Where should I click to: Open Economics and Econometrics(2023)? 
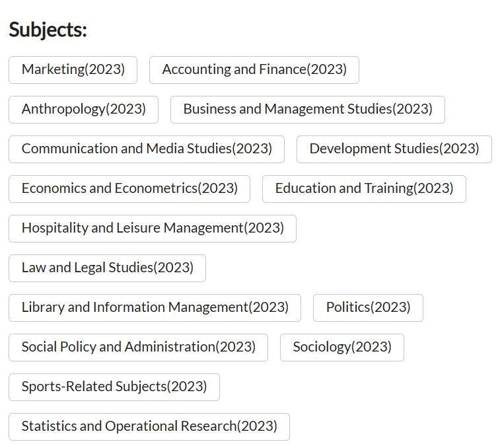(129, 189)
